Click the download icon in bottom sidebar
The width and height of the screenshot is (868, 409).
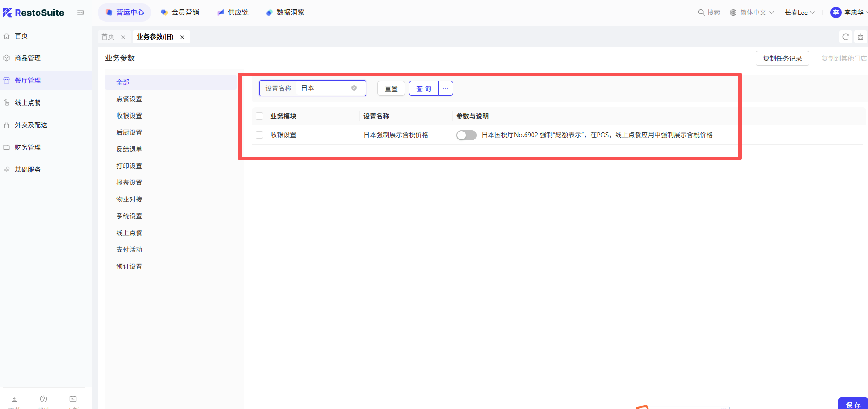coord(14,399)
